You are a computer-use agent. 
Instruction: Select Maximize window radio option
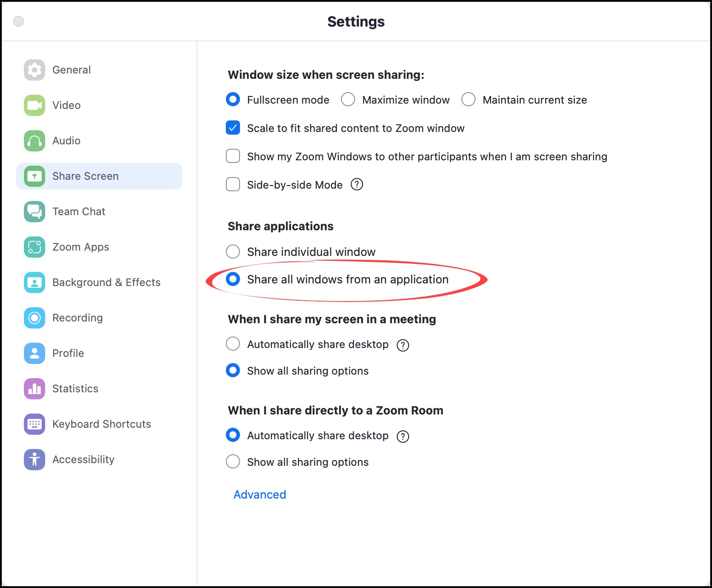click(x=348, y=100)
